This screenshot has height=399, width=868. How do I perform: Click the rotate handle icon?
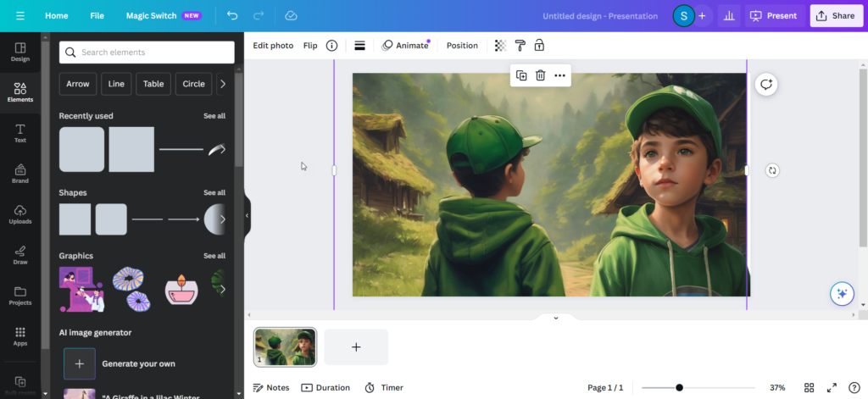coord(772,170)
